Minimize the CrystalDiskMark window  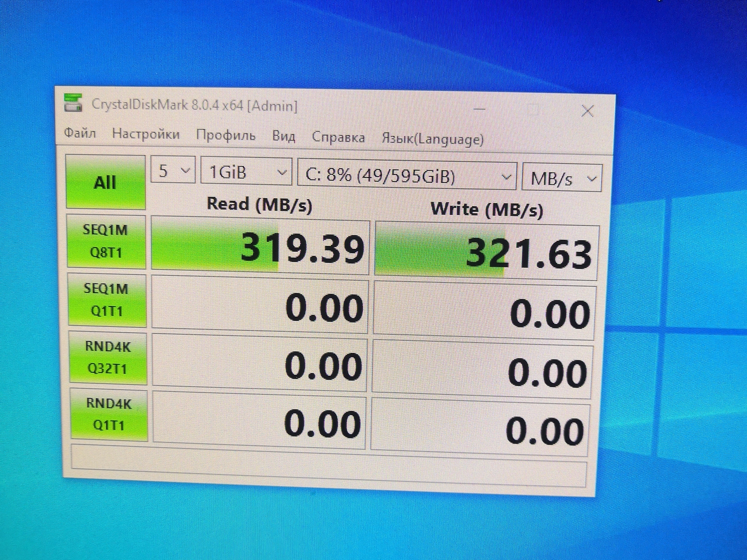pyautogui.click(x=480, y=109)
